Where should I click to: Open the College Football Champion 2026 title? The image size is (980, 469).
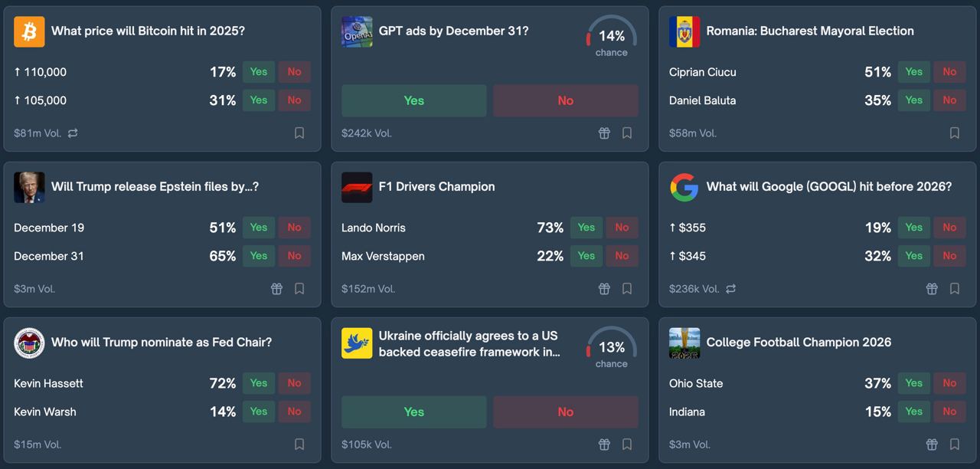[x=799, y=343]
